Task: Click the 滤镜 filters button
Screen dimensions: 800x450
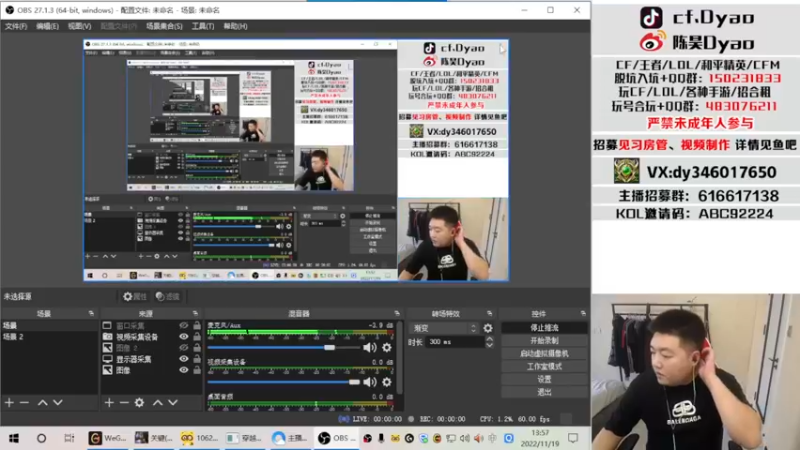Action: pyautogui.click(x=168, y=296)
